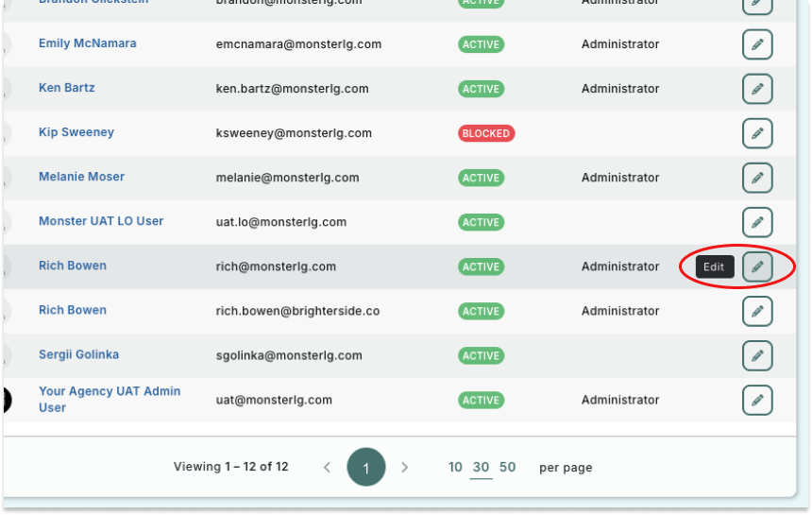Screen dimensions: 812x515
Task: Show 50 users per page
Action: pyautogui.click(x=508, y=467)
